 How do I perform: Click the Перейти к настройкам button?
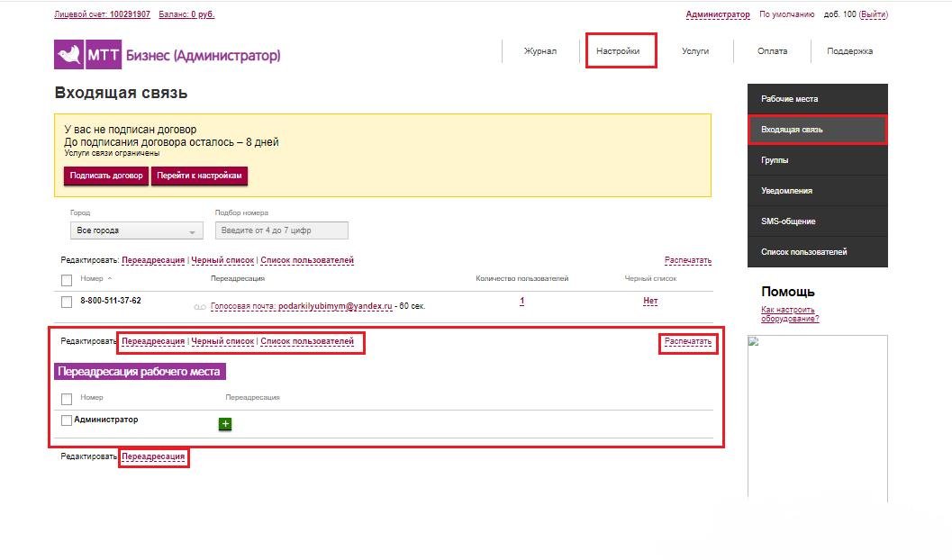(199, 176)
